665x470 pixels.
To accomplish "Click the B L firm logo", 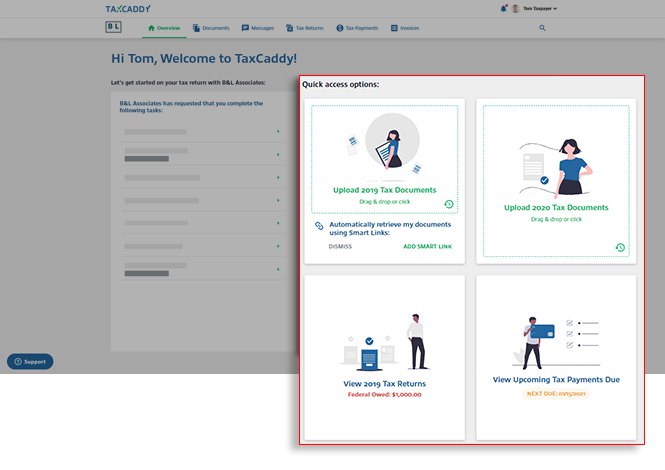I will [x=113, y=27].
